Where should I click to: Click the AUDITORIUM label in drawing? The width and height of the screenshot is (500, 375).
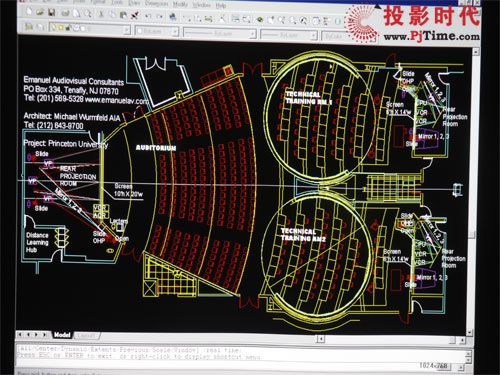[x=156, y=148]
